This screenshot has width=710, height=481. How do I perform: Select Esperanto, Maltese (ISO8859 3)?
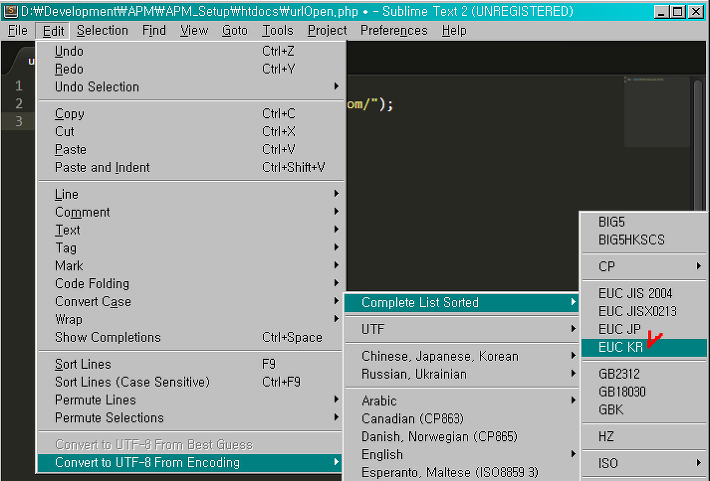pos(462,472)
